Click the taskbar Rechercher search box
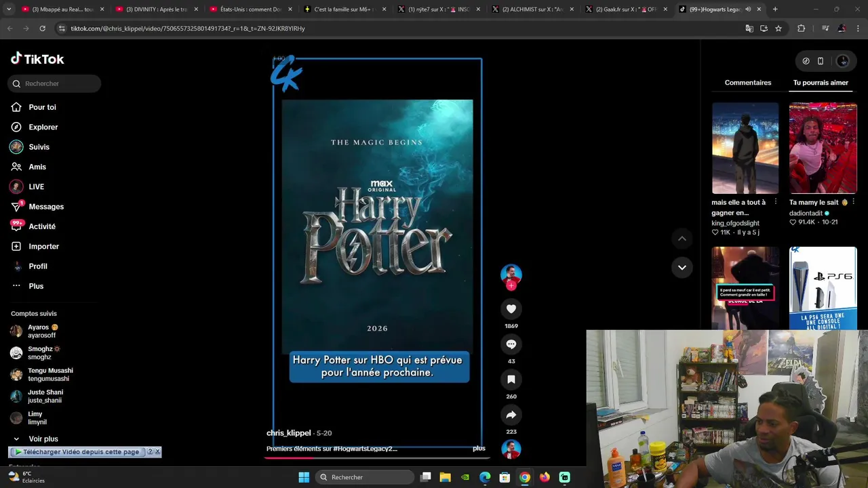This screenshot has height=488, width=868. tap(365, 477)
